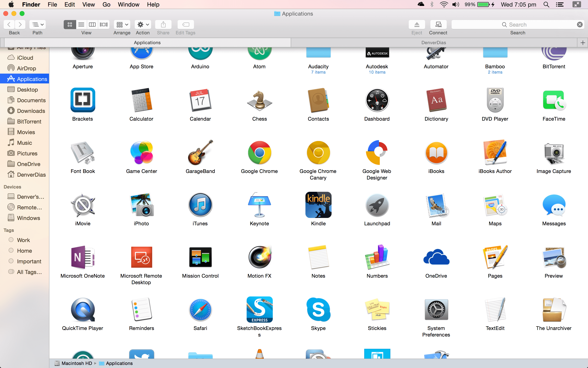Open the File menu

[52, 4]
